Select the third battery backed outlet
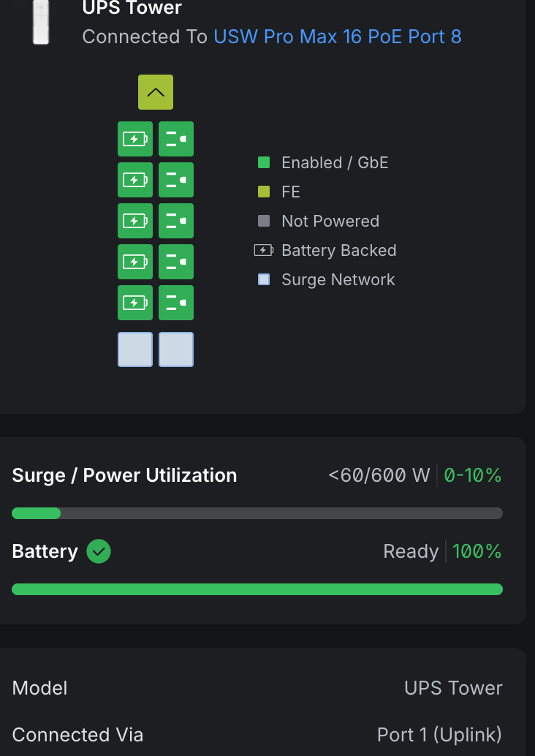535x756 pixels. (x=135, y=221)
